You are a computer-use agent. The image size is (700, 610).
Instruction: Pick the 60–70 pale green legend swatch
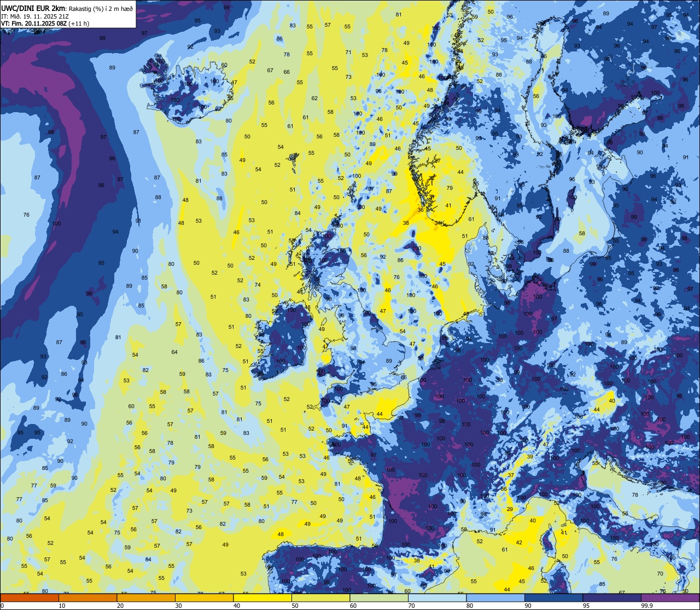coord(379,597)
